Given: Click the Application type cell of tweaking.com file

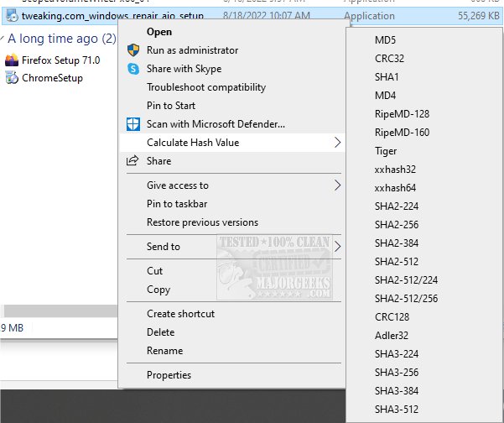Looking at the screenshot, I should [369, 16].
